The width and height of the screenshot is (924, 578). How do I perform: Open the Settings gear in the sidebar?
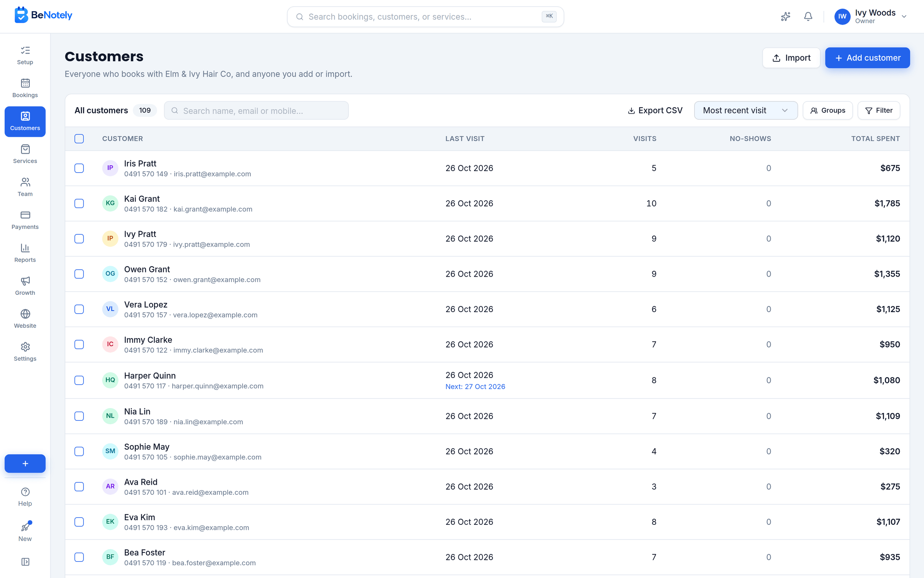coord(25,352)
